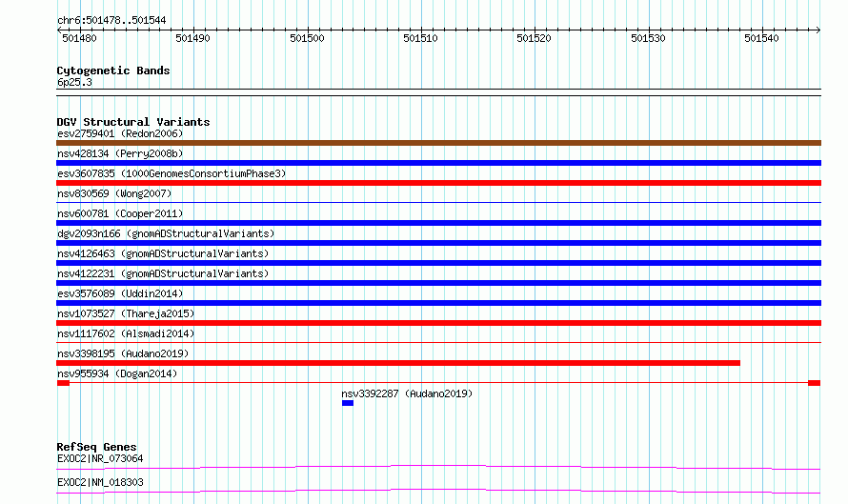Open nsv4122231 (gnomADStructuralVariants) label
This screenshot has width=848, height=504.
coord(163,273)
